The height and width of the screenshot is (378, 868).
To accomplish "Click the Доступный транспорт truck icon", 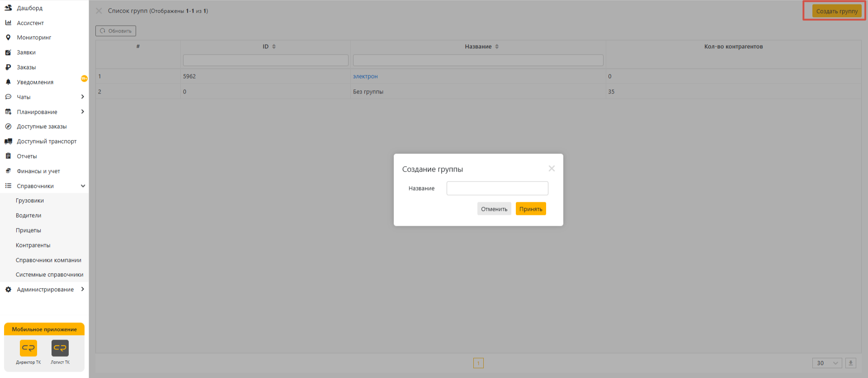I will tap(8, 141).
